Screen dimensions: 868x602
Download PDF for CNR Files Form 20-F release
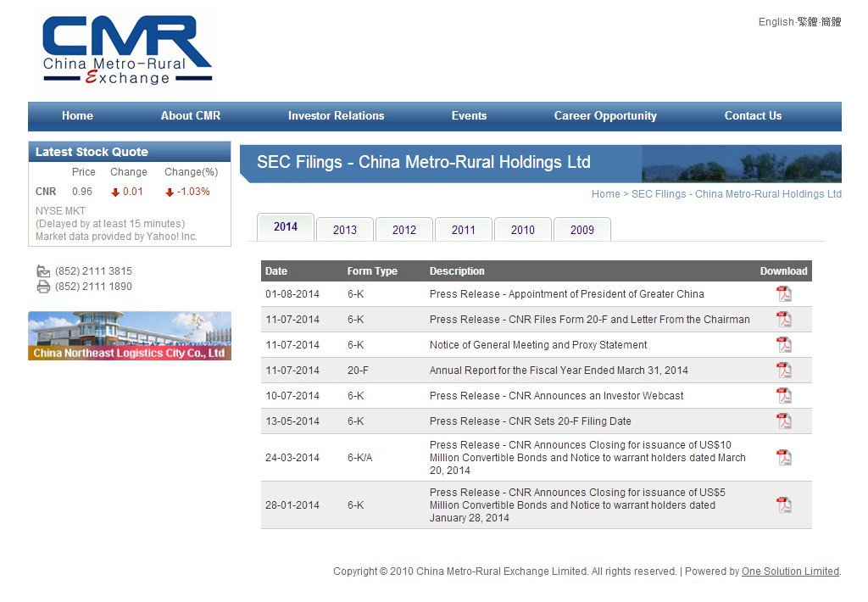[784, 320]
